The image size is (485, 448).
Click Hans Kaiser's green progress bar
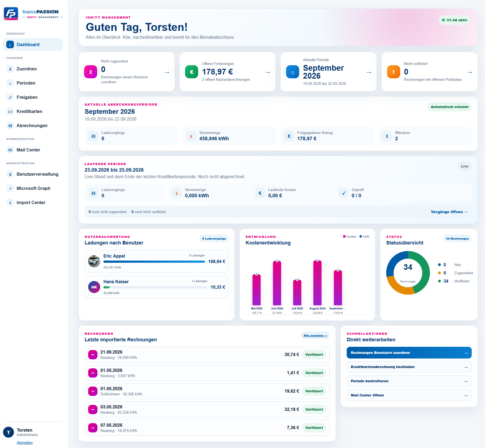click(106, 287)
